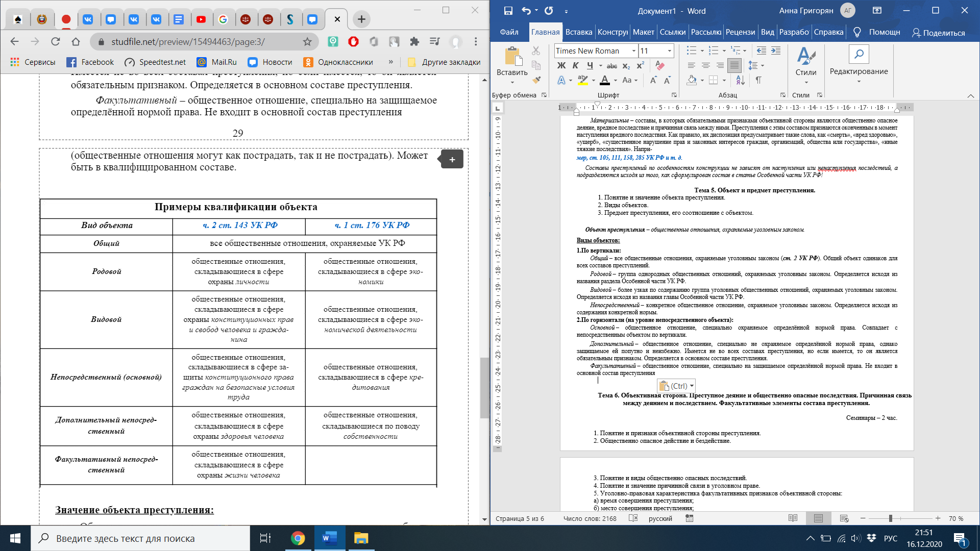The image size is (980, 551).
Task: Click the plus button beside the studfile page
Action: (452, 159)
